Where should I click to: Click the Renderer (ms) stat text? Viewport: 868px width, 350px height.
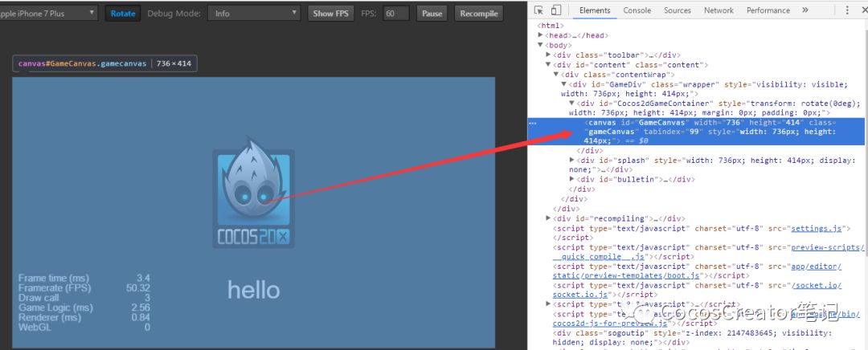50,318
